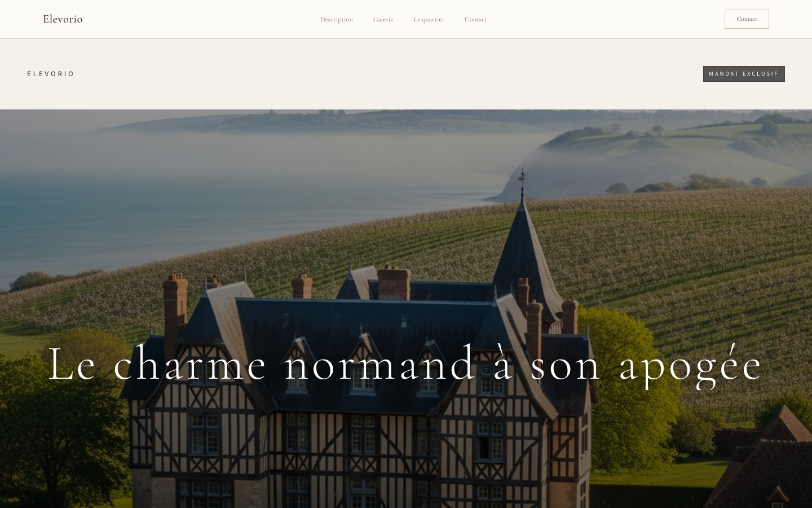Screen dimensions: 812x508
Task: Click the MANDAT EXCLUSIF badge
Action: 743,74
